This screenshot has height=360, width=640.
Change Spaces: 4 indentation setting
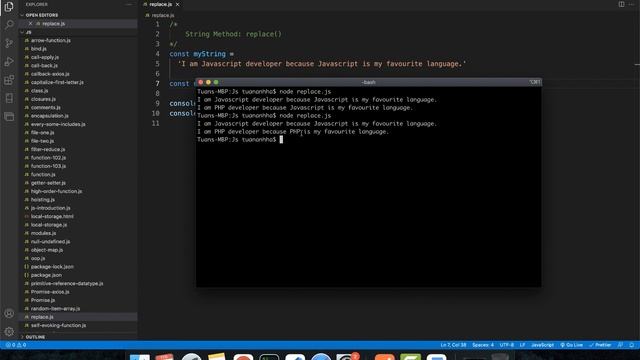tap(483, 345)
